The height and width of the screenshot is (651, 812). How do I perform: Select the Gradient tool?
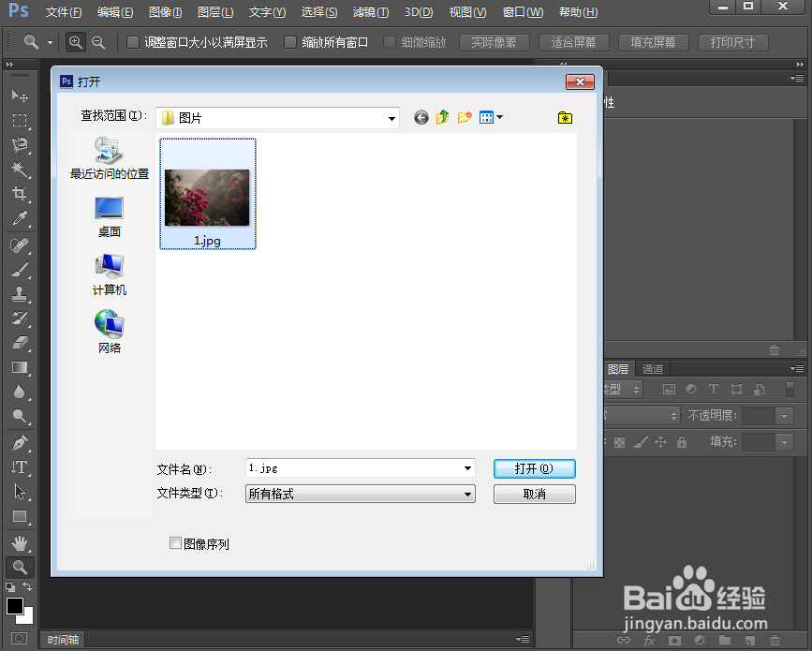20,367
